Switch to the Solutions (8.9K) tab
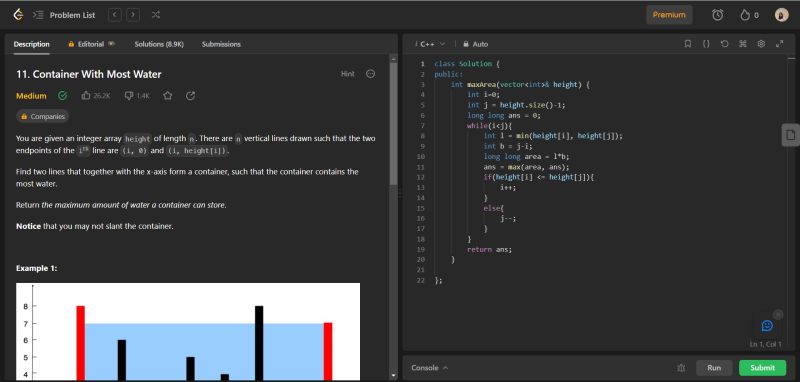Image resolution: width=800 pixels, height=382 pixels. click(159, 44)
